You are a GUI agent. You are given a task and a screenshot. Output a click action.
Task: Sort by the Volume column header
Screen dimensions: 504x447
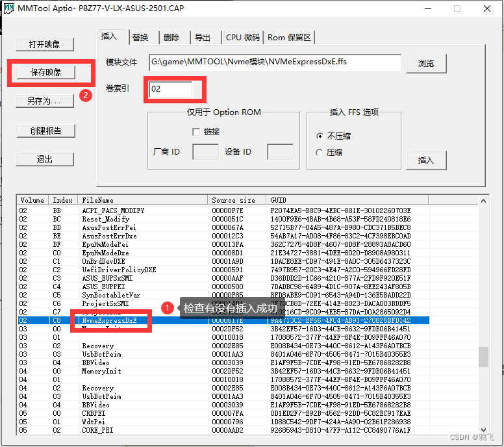[x=32, y=200]
